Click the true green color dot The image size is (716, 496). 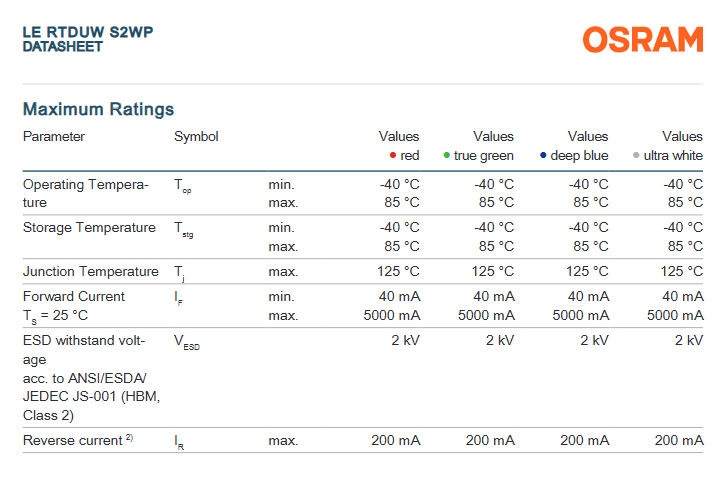pos(447,155)
